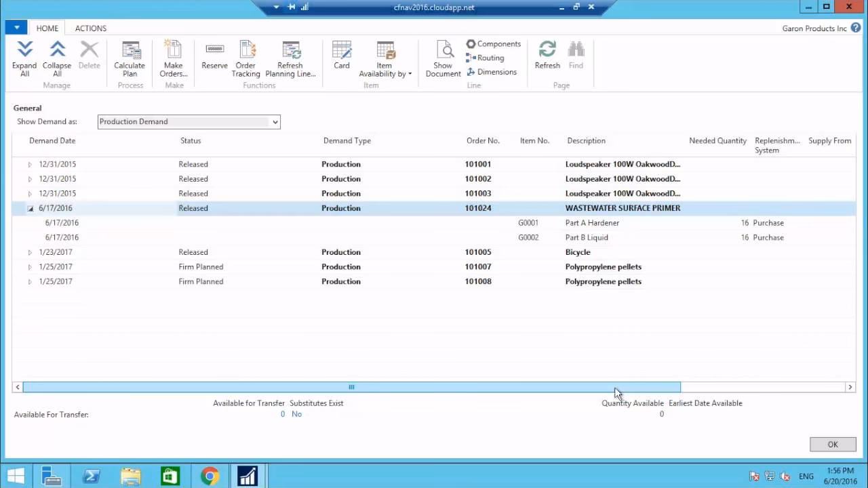Click the Reserve icon
Image resolution: width=868 pixels, height=488 pixels.
pyautogui.click(x=214, y=54)
